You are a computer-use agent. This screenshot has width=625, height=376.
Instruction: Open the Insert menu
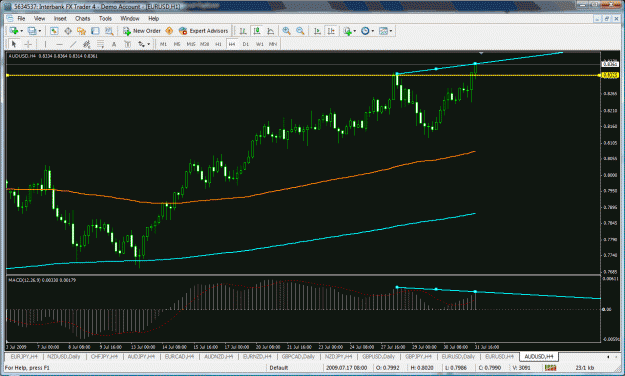(x=60, y=18)
